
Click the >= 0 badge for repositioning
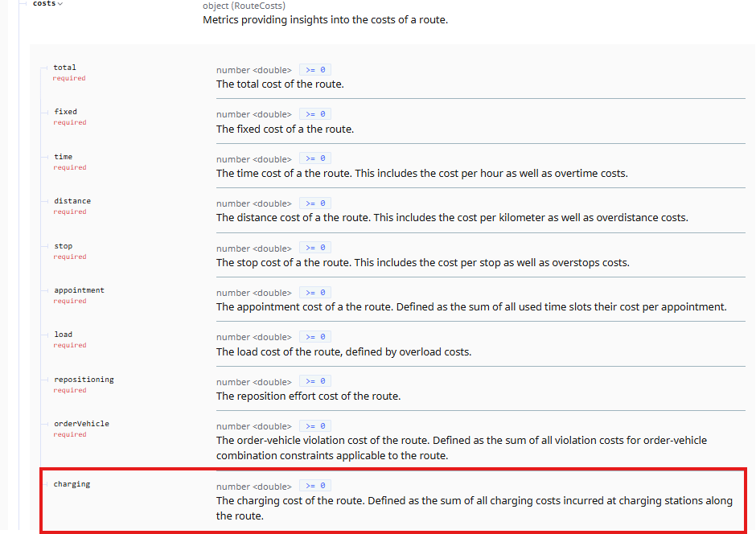coord(315,381)
